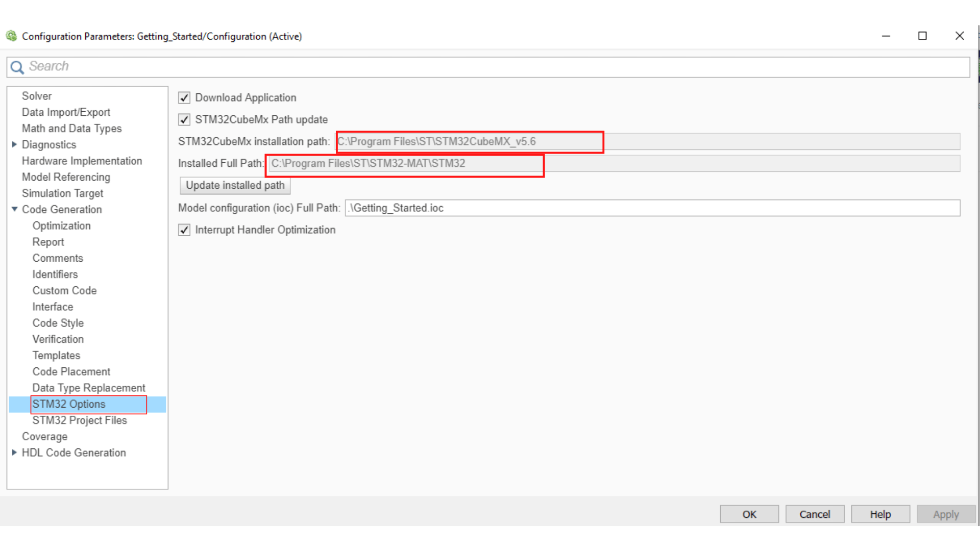Viewport: 980px width, 551px height.
Task: Select the Report item
Action: (48, 242)
